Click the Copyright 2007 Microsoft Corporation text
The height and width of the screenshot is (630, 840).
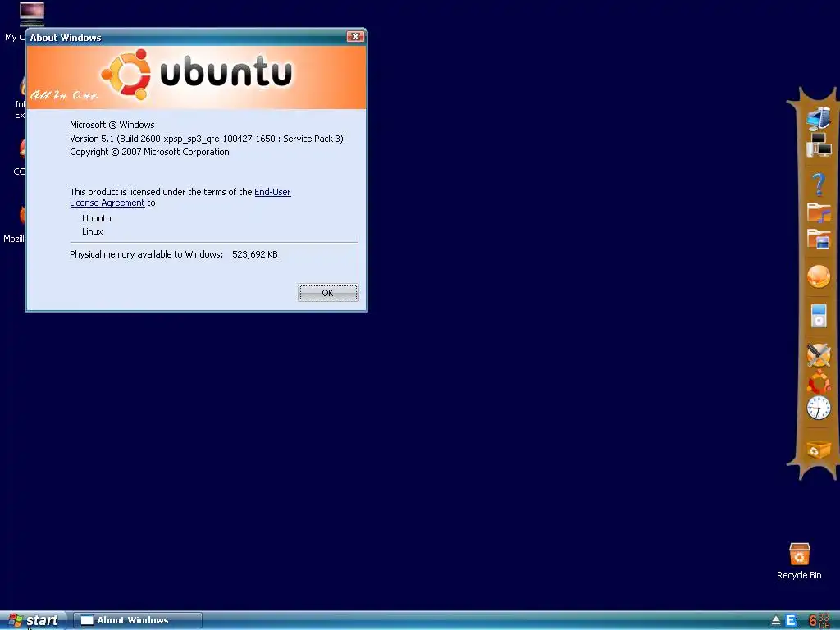(x=149, y=152)
